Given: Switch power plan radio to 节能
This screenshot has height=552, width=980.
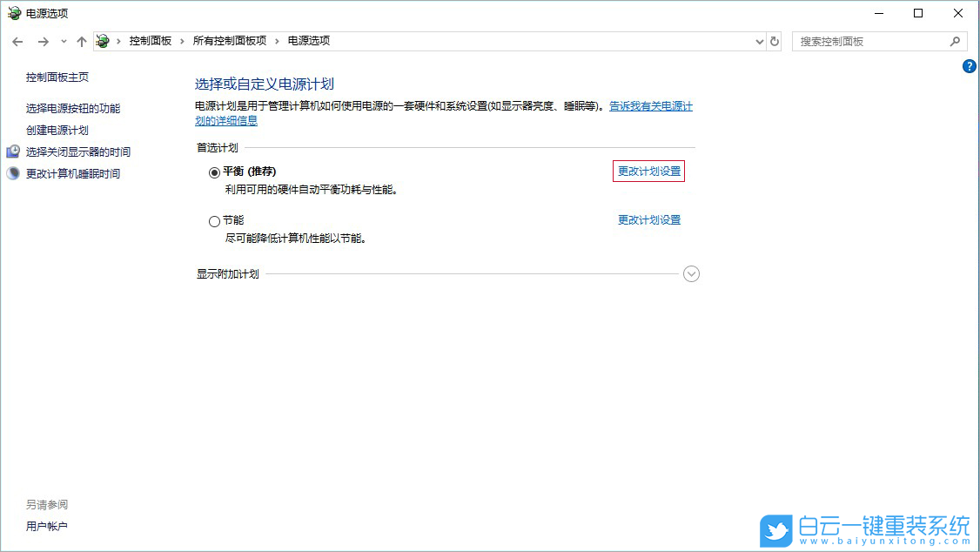Looking at the screenshot, I should pos(214,221).
